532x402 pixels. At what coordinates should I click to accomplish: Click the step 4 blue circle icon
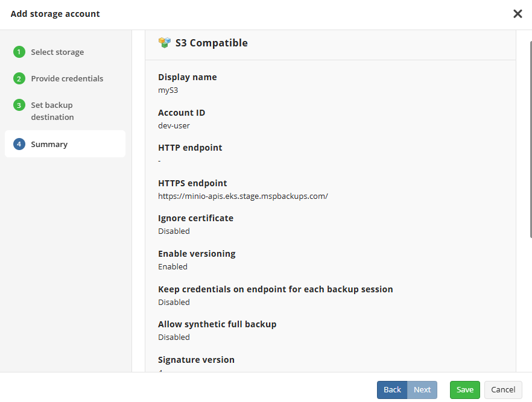19,144
